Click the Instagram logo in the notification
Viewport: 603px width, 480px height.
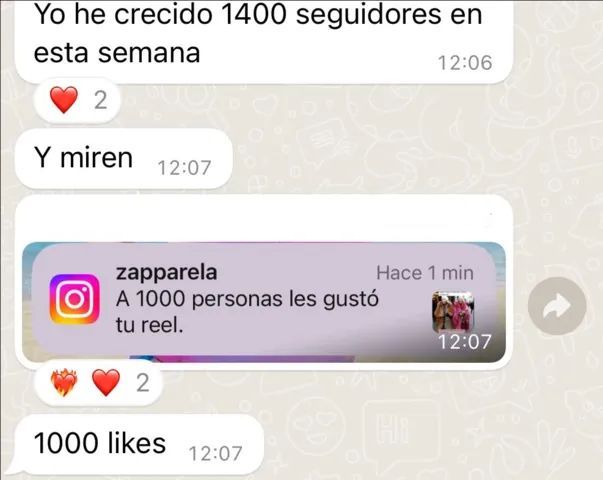pyautogui.click(x=75, y=299)
